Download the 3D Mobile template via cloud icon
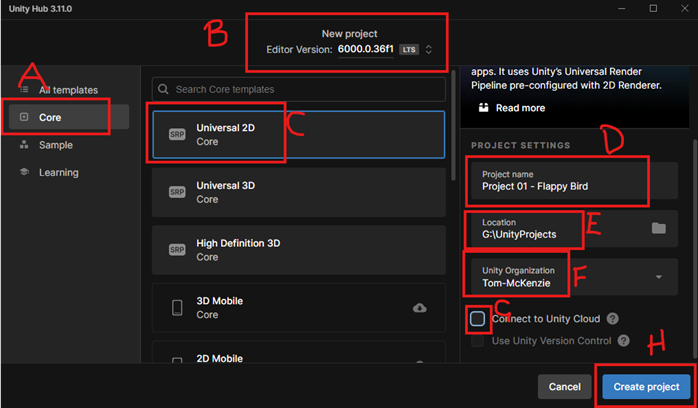Image resolution: width=698 pixels, height=408 pixels. 420,308
